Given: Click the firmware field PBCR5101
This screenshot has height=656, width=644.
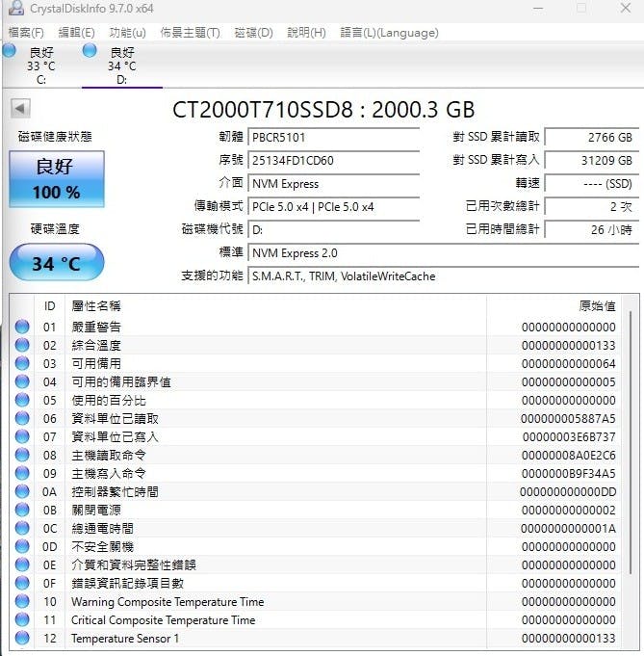Looking at the screenshot, I should [x=334, y=137].
